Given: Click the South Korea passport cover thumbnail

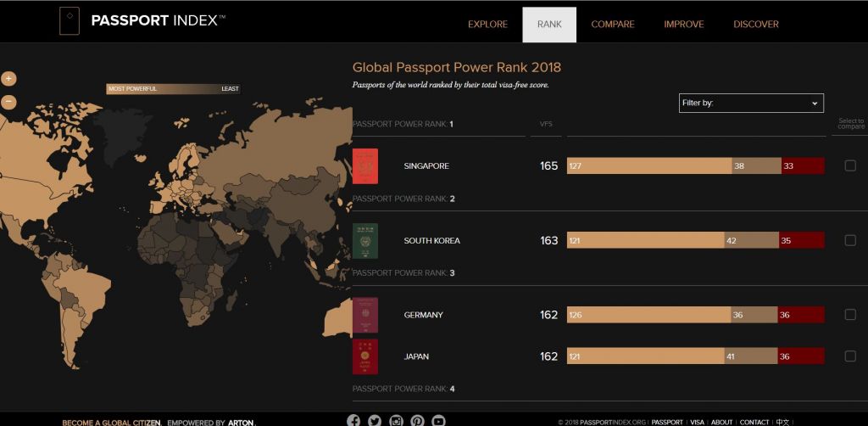Looking at the screenshot, I should point(365,241).
